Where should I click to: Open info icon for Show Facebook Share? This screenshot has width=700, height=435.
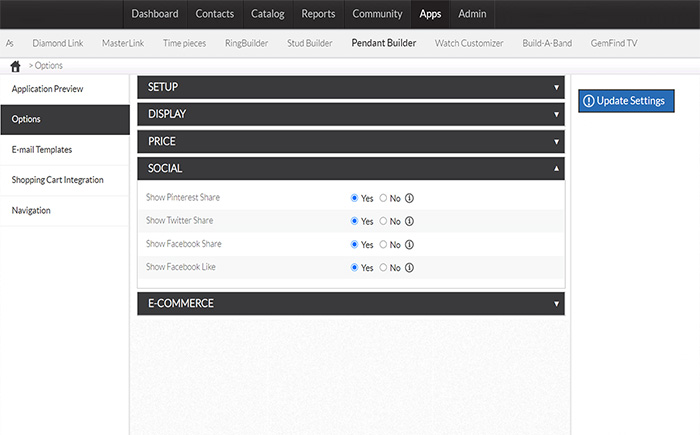click(409, 244)
